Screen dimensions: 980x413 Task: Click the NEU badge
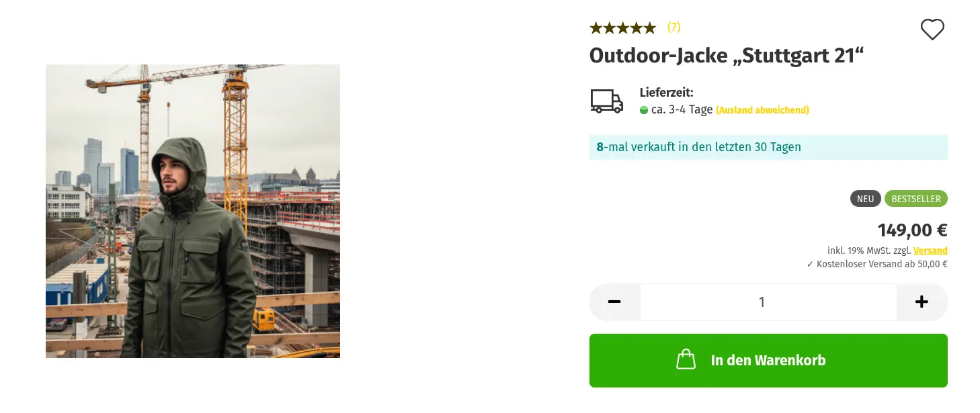[866, 199]
